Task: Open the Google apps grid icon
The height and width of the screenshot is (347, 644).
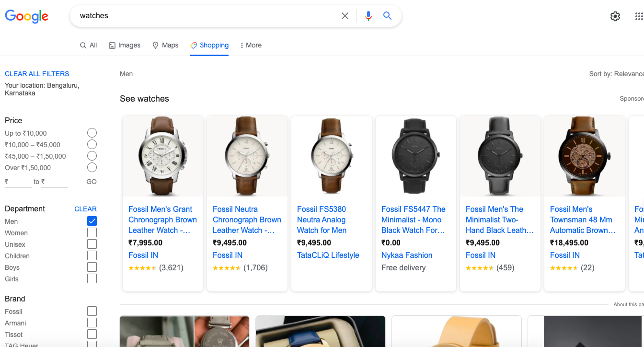Action: (x=639, y=16)
